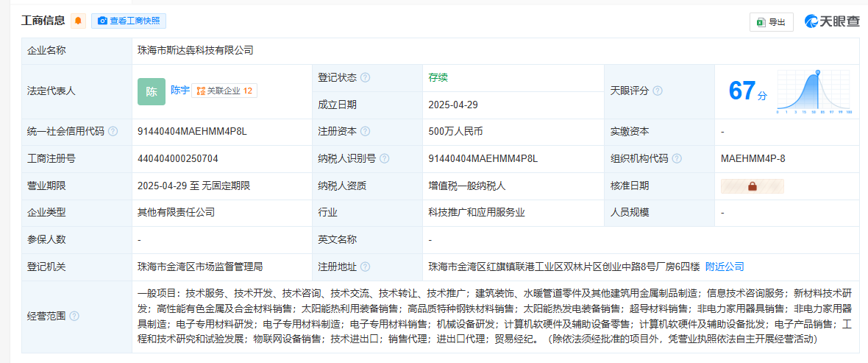This screenshot has height=363, width=868.
Task: Click help icon next to 注册地址
Action: pyautogui.click(x=366, y=267)
